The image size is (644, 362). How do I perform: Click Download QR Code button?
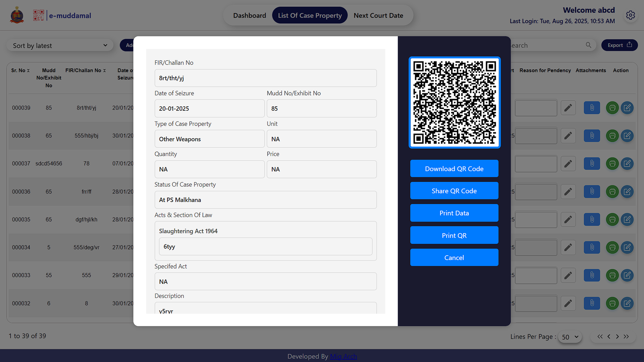pyautogui.click(x=454, y=169)
